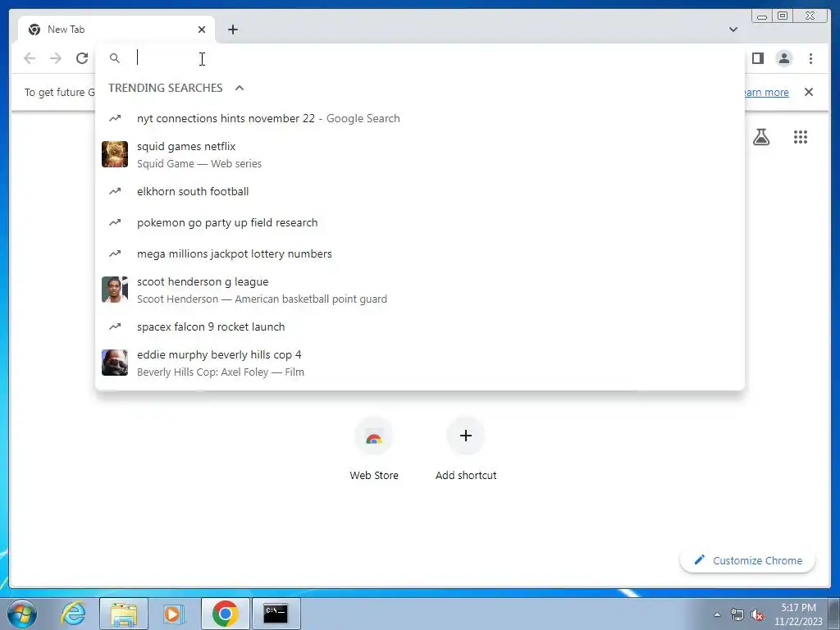The width and height of the screenshot is (840, 630).
Task: Open the Chrome three-dot menu
Action: (x=810, y=58)
